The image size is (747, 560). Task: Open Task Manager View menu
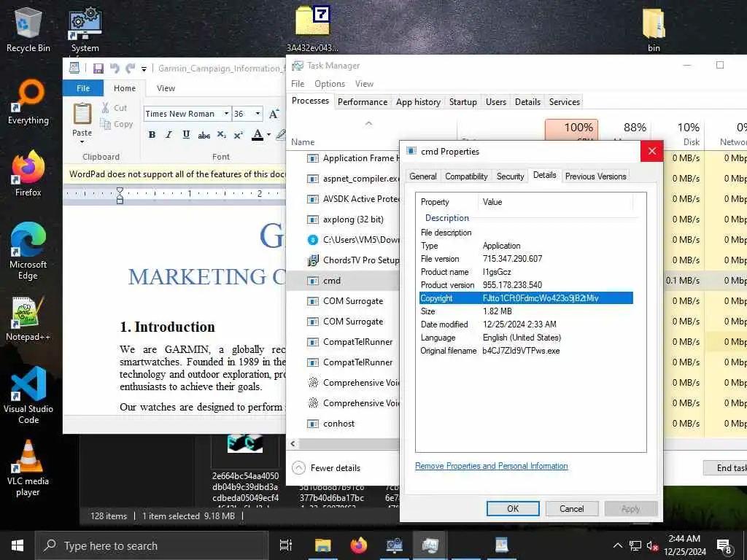click(x=364, y=84)
